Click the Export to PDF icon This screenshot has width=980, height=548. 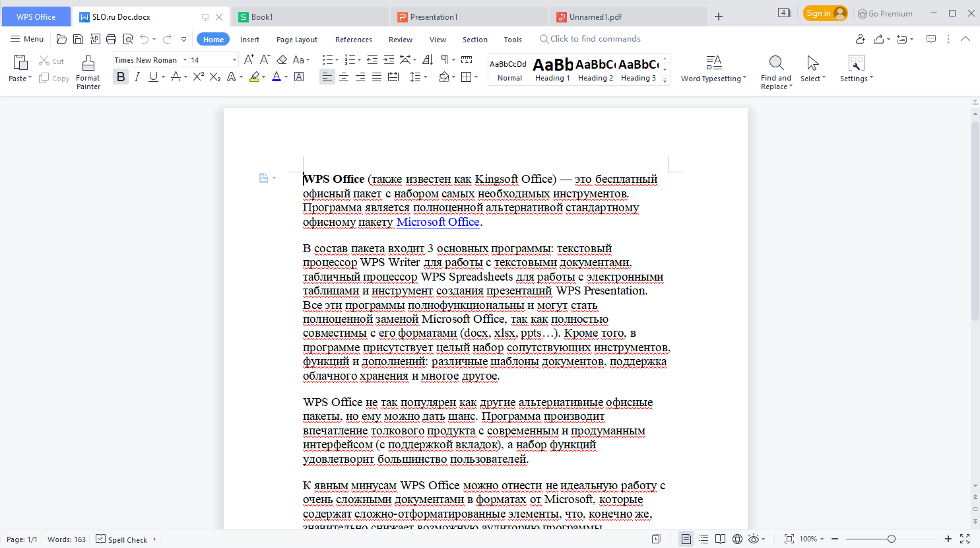click(95, 39)
